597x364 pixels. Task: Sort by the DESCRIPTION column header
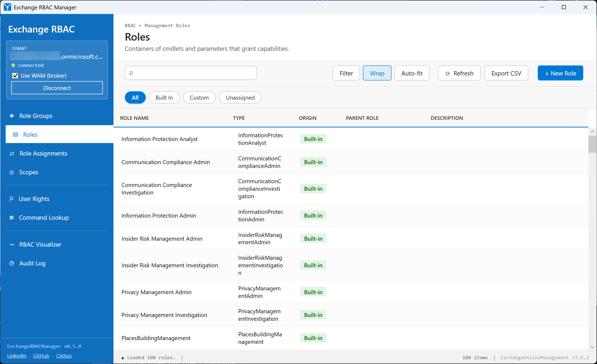pyautogui.click(x=447, y=118)
